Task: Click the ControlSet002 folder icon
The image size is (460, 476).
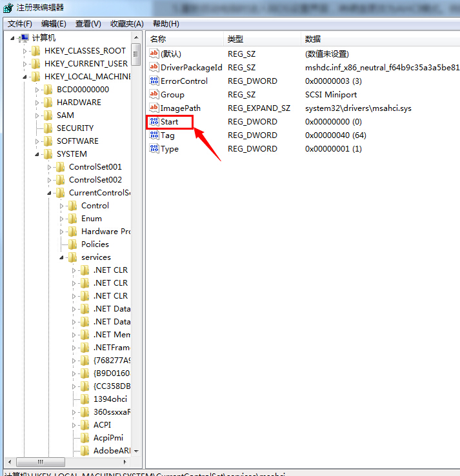Action: click(x=60, y=180)
